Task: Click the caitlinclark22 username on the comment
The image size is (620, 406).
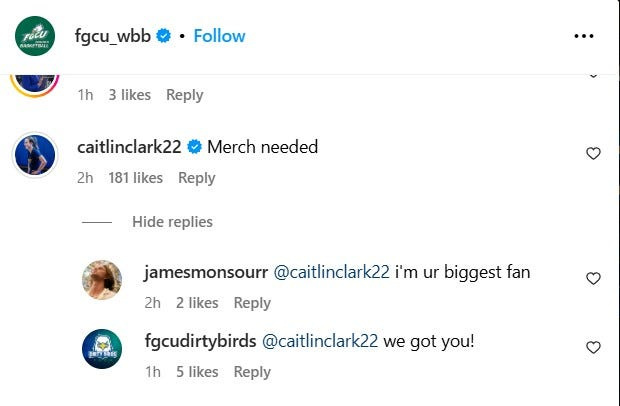Action: 129,147
